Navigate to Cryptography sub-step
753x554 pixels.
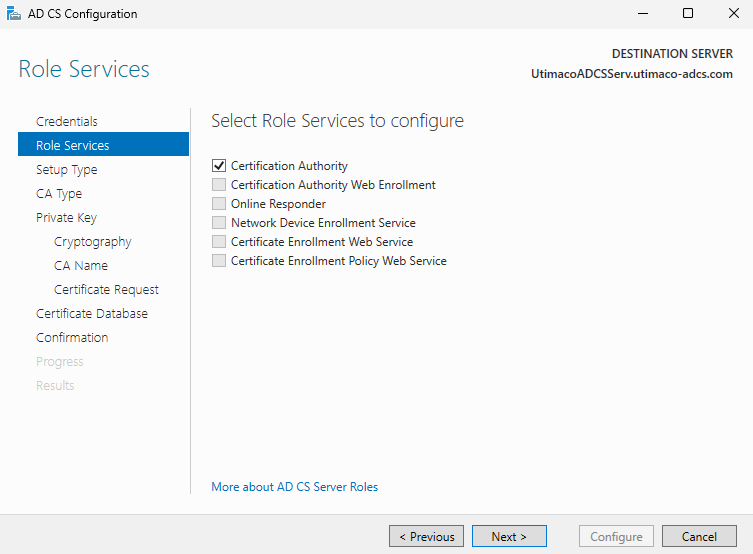tap(93, 241)
